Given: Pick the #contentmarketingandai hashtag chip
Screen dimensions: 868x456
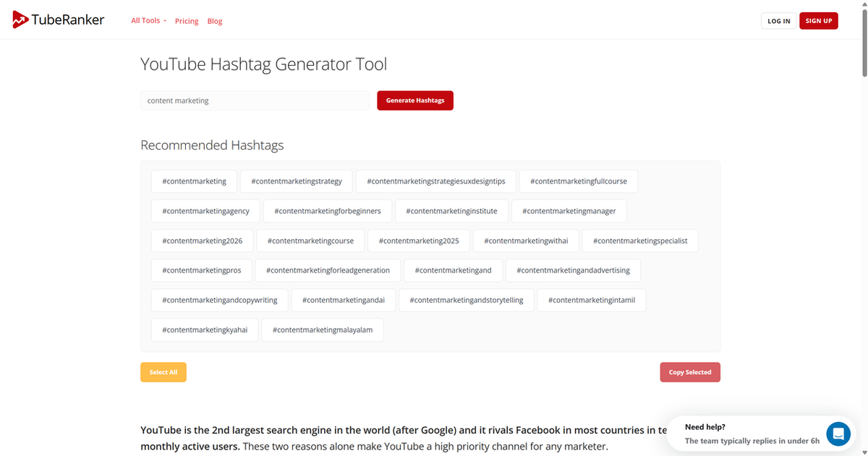Looking at the screenshot, I should [344, 300].
